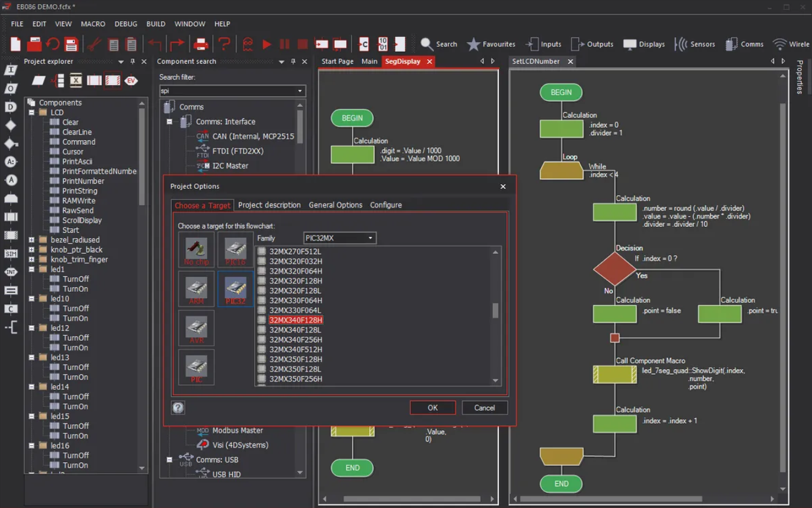Viewport: 812px width, 508px height.
Task: Select the Delay icon in left sidebar
Action: click(11, 107)
